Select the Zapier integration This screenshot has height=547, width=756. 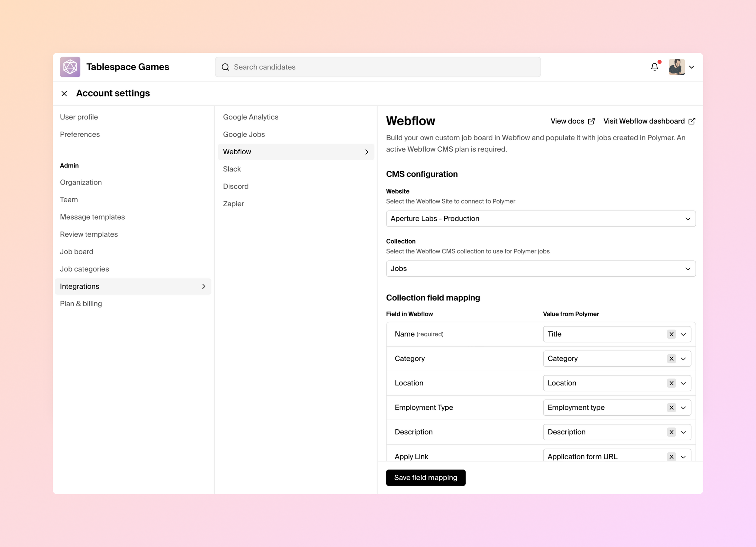pos(233,204)
